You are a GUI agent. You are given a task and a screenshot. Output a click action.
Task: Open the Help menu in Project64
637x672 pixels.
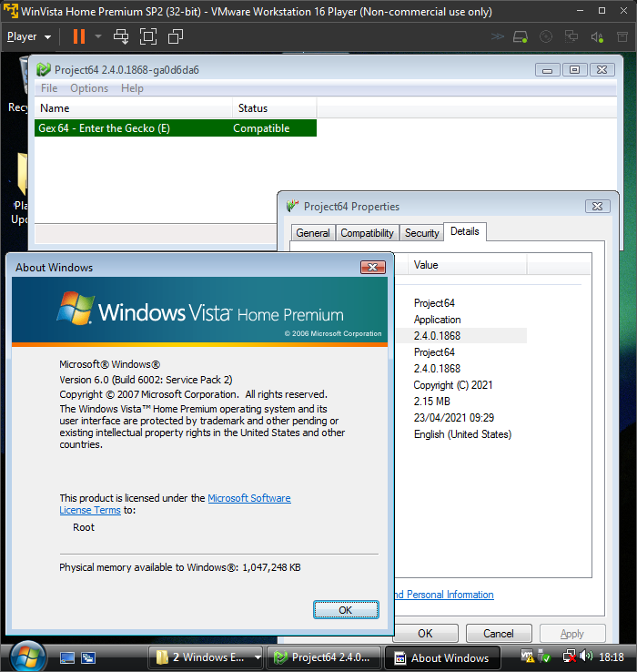132,88
